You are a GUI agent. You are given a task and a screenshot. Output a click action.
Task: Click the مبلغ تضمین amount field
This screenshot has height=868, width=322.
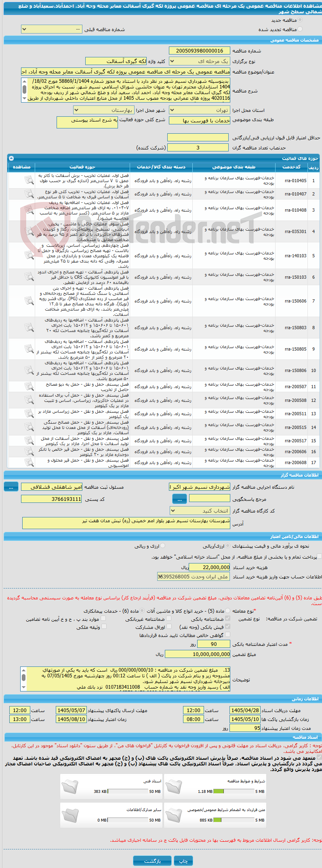198,654
